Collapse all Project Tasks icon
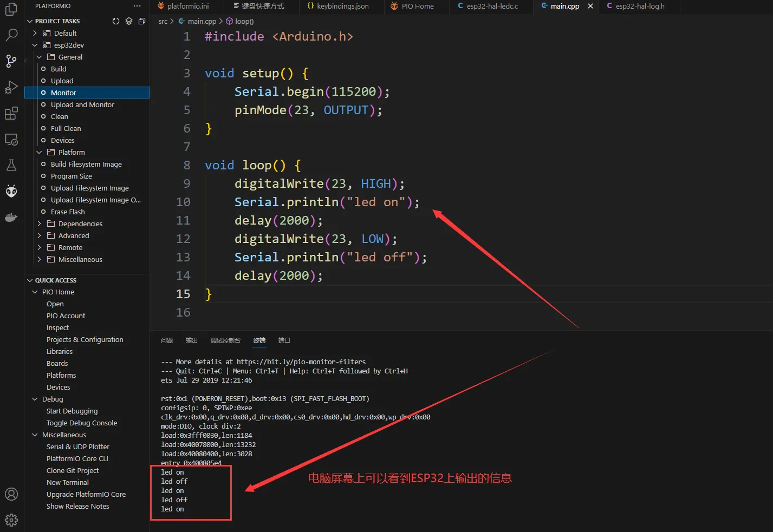Viewport: 773px width, 532px height. click(142, 21)
